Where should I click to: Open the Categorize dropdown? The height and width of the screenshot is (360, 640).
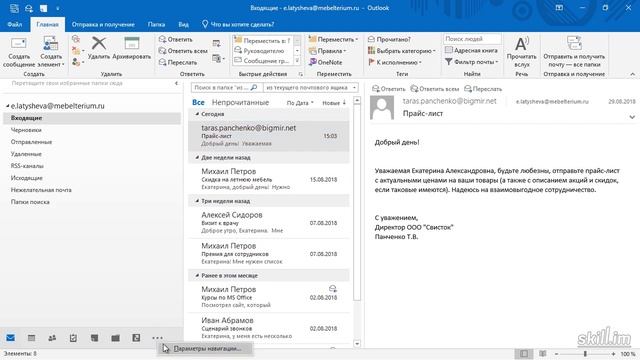402,51
